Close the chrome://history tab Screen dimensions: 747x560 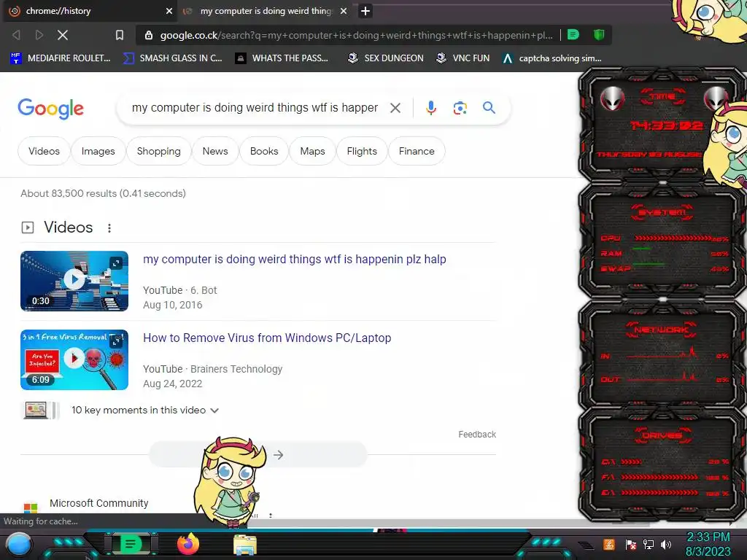coord(169,11)
